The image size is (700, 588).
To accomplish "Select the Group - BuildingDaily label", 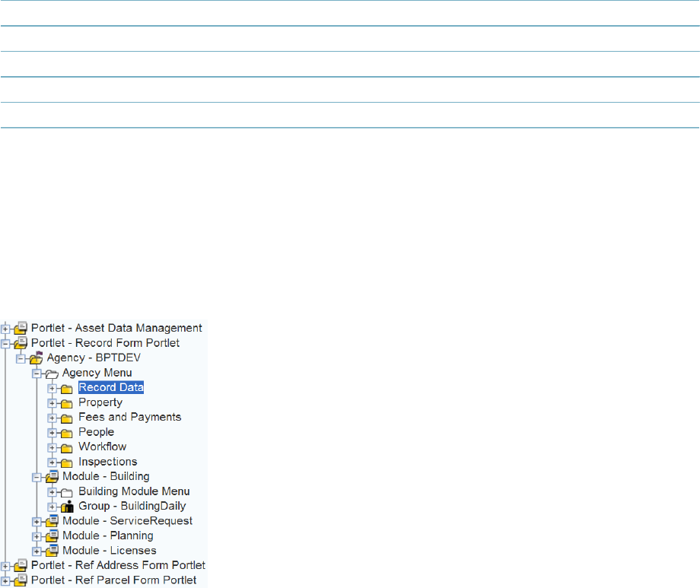I will click(x=132, y=506).
